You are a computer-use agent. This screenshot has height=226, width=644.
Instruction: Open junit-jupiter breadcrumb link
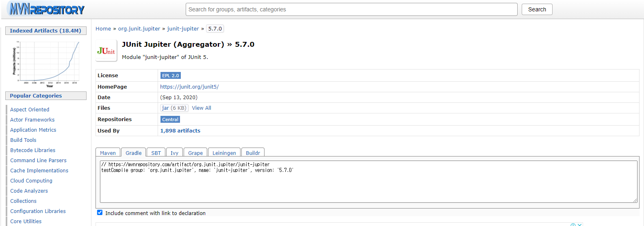pos(183,29)
